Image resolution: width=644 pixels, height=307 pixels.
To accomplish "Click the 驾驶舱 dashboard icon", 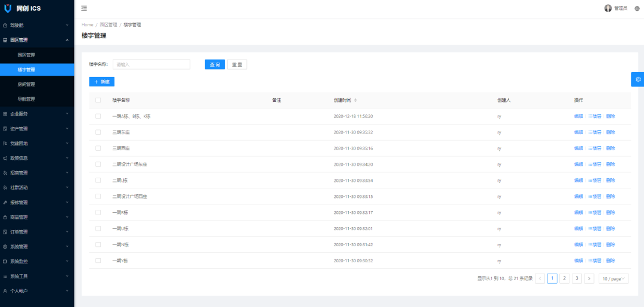I will click(5, 26).
